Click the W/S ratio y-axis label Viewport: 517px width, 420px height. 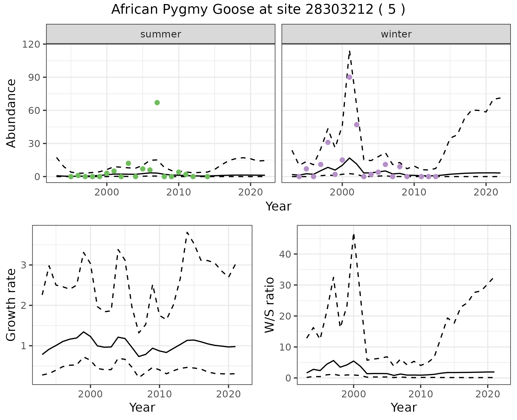coord(269,305)
